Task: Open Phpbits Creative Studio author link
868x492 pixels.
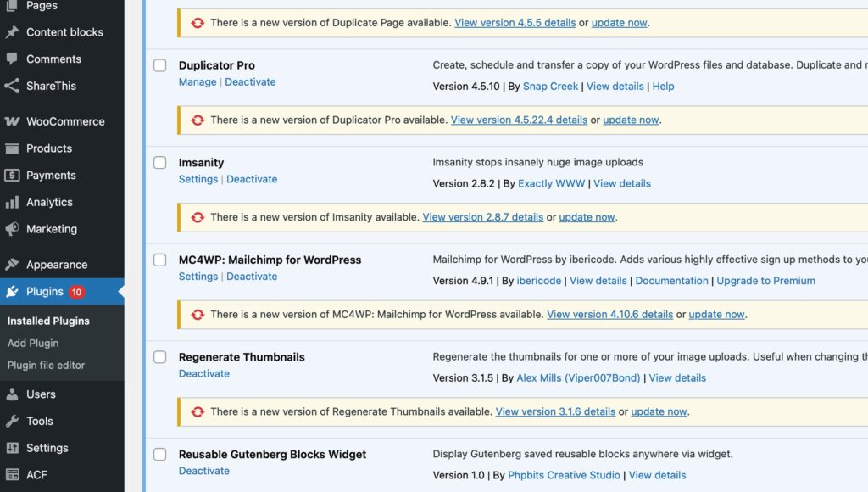Action: pos(564,475)
